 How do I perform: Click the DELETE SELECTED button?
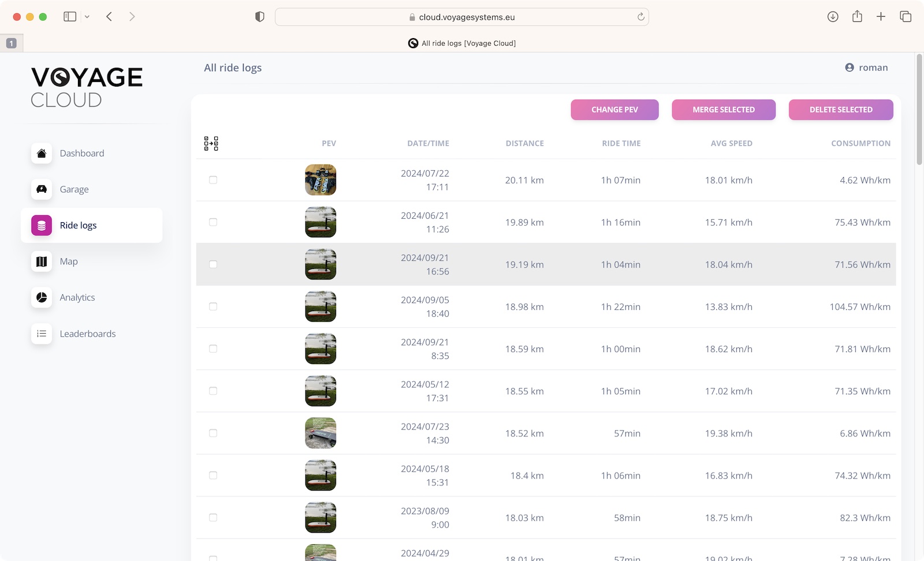point(841,110)
